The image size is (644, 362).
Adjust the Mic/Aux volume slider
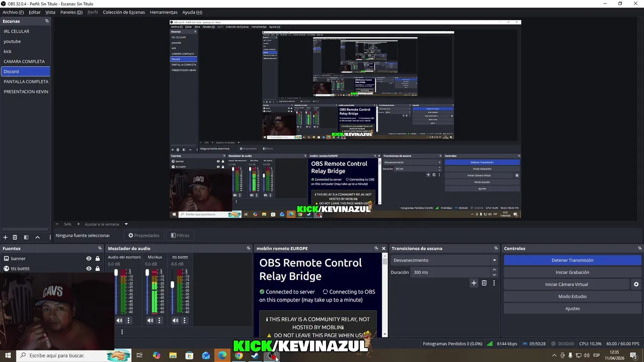click(147, 273)
